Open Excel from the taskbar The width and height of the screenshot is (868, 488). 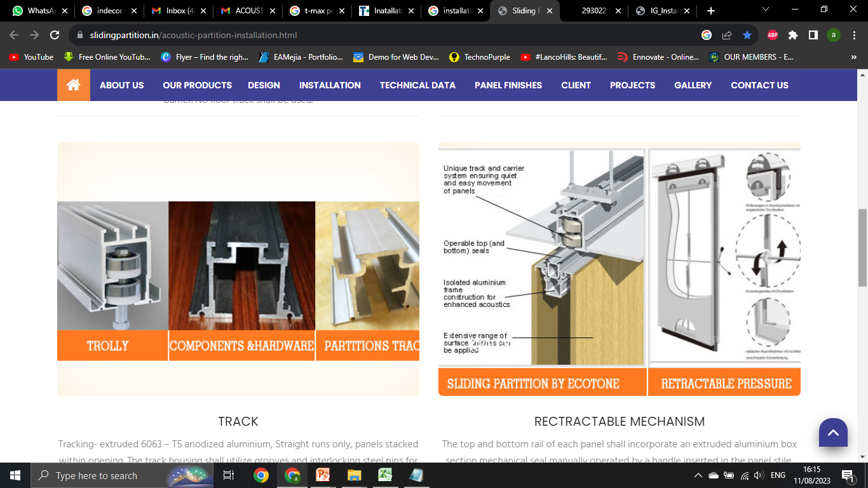pos(385,475)
